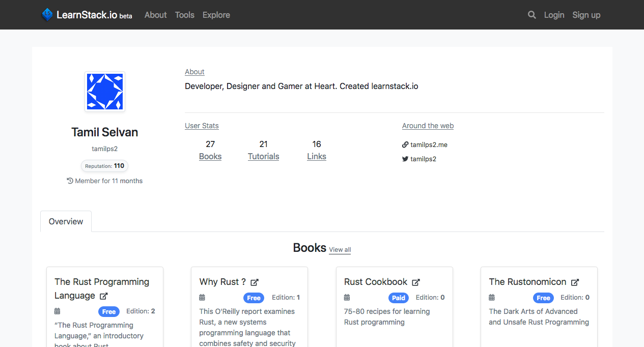The width and height of the screenshot is (644, 347).
Task: Visit the tamilps2.me website link
Action: [429, 144]
